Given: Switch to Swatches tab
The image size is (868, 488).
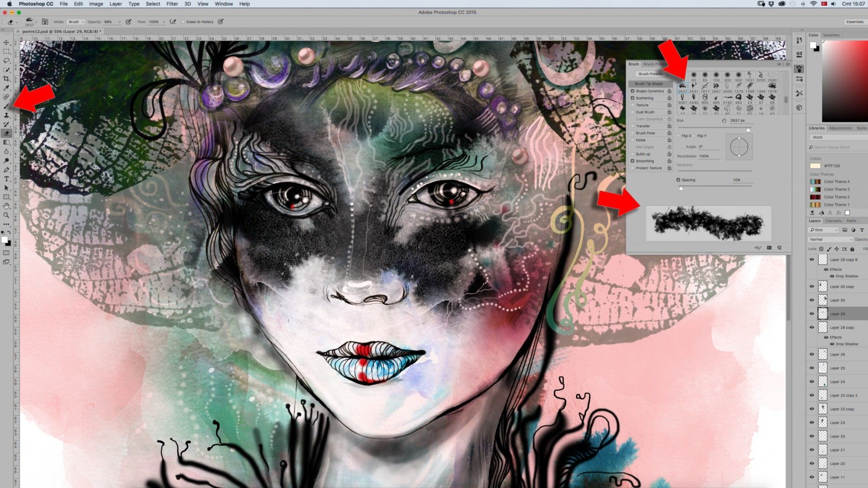Looking at the screenshot, I should coord(831,35).
